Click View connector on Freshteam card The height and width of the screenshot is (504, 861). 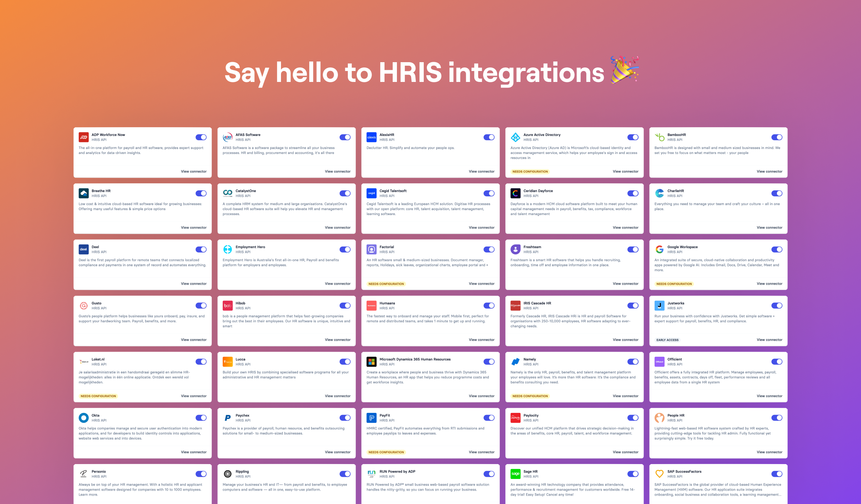[x=626, y=284]
